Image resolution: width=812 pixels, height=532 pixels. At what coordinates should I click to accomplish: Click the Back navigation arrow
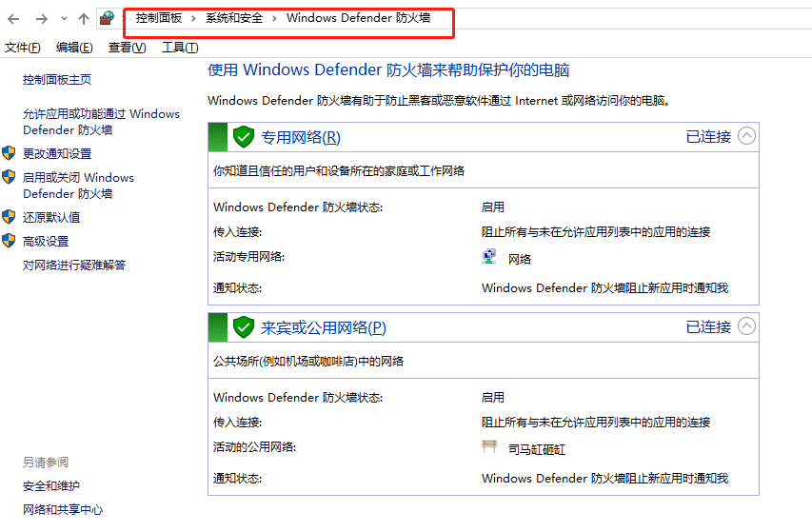tap(13, 19)
